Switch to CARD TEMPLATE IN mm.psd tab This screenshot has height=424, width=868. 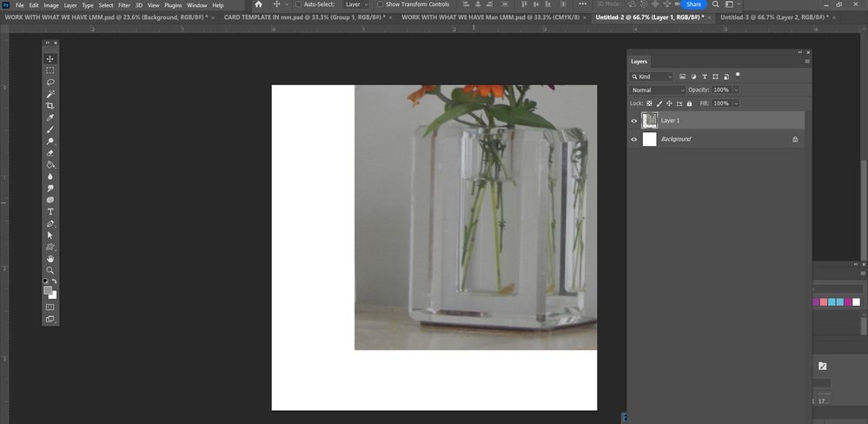304,17
